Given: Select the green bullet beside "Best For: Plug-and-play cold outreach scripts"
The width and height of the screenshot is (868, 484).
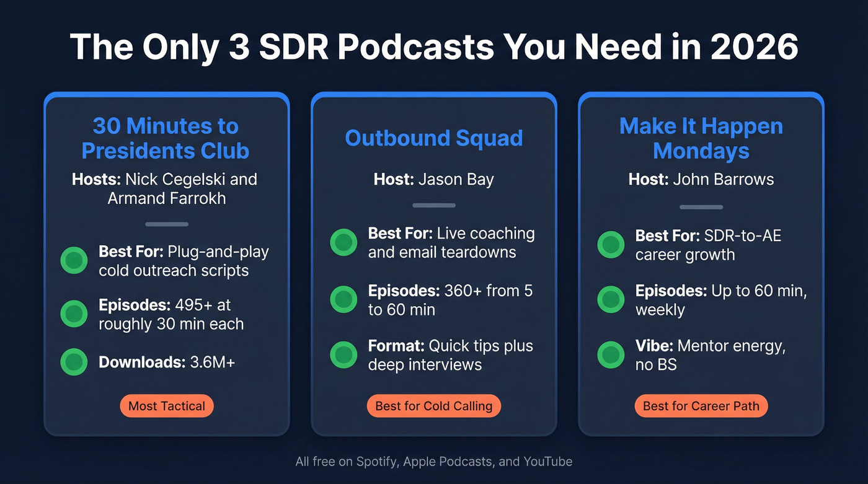Looking at the screenshot, I should 74,260.
